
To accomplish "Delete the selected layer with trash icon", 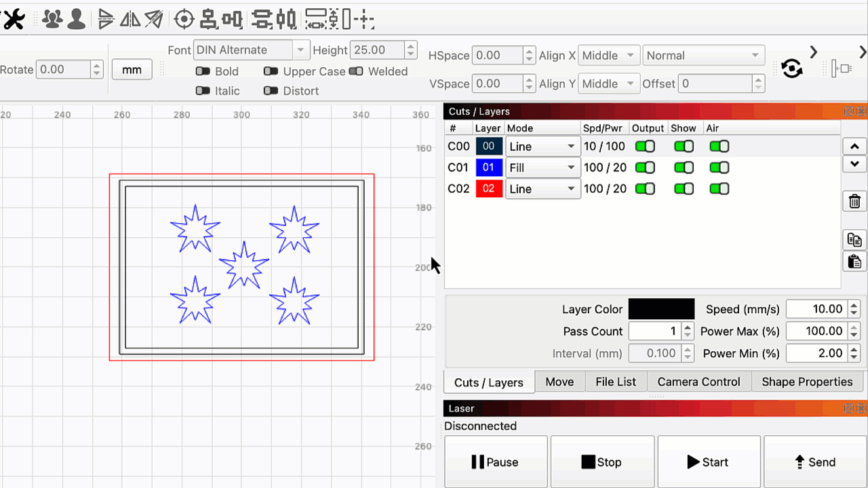I will click(x=854, y=201).
